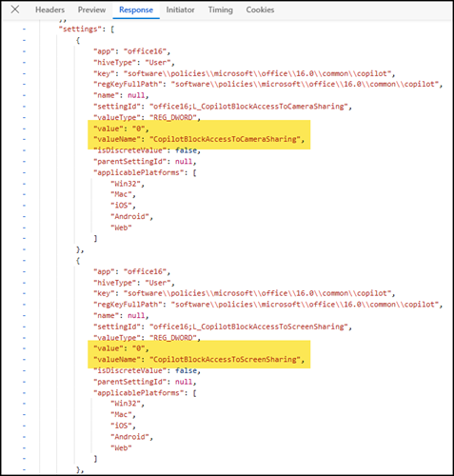The image size is (454, 476).
Task: Click second "applicablePlatforms": [ line
Action: tap(145, 393)
